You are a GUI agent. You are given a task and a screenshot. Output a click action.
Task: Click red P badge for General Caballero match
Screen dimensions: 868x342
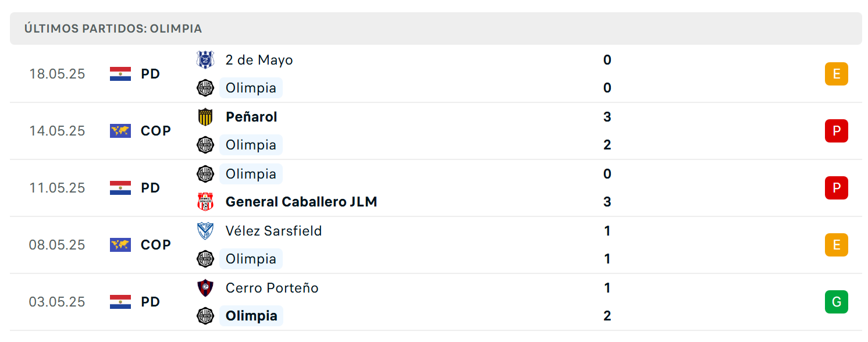837,188
